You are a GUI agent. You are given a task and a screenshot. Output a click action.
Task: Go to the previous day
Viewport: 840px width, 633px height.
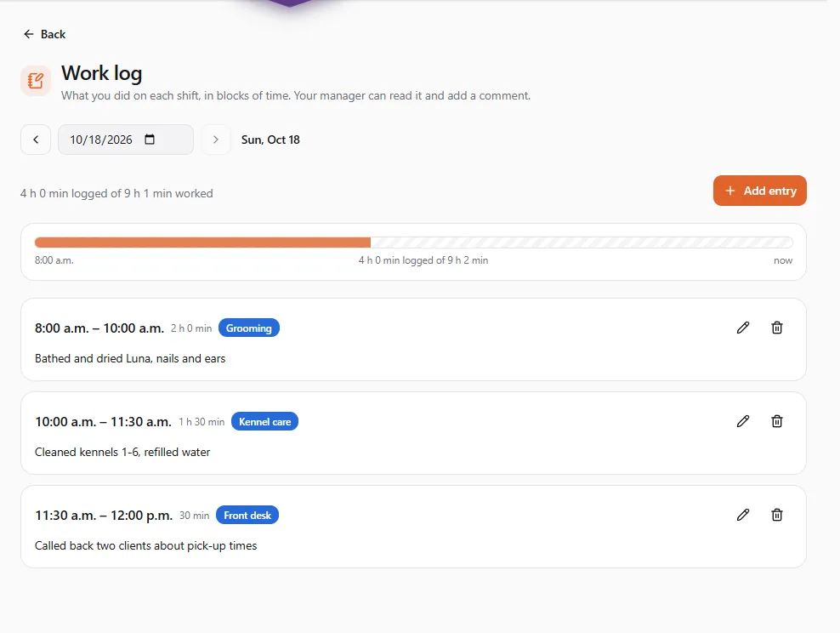pos(36,140)
